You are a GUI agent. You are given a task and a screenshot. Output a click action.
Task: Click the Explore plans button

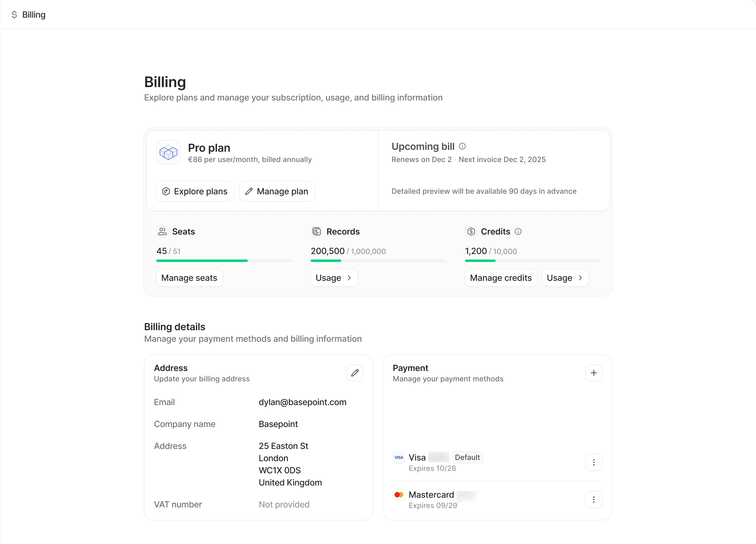pyautogui.click(x=195, y=191)
